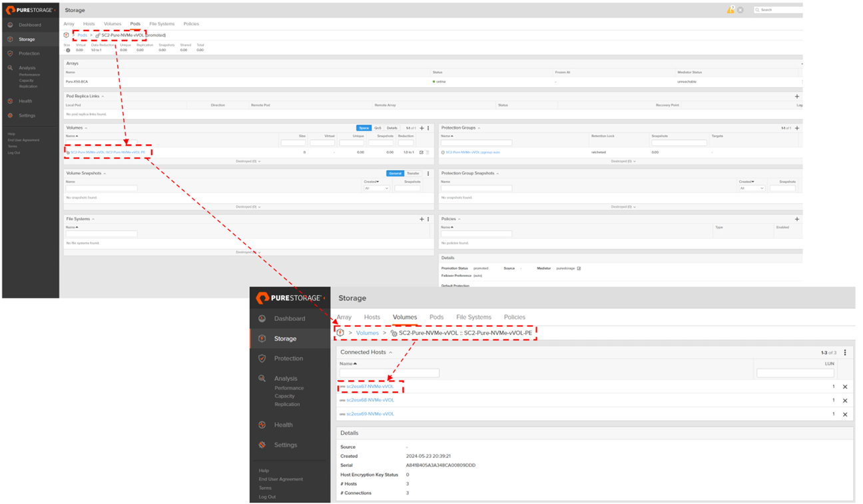
Task: Select File Systems tab above the Volumes breadcrumb
Action: (473, 317)
